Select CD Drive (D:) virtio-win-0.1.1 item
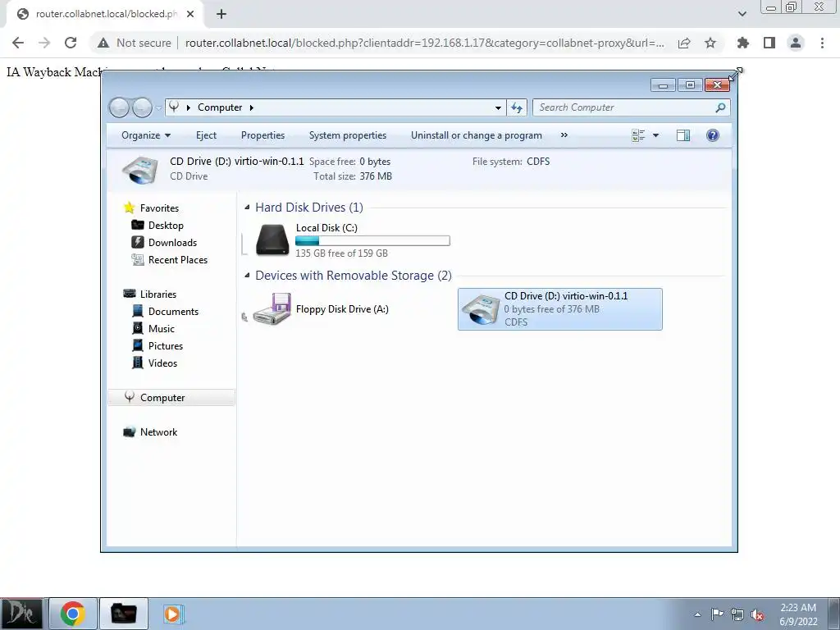Image resolution: width=840 pixels, height=630 pixels. [559, 309]
